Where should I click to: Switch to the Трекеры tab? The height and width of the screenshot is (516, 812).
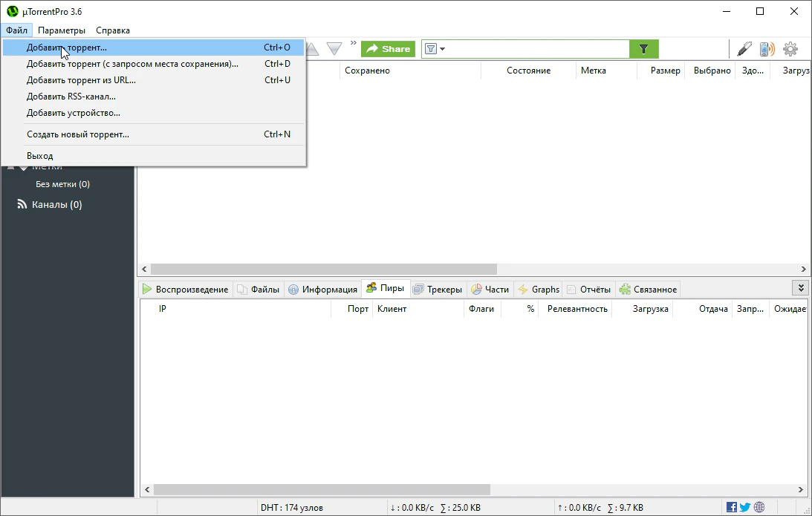point(438,290)
